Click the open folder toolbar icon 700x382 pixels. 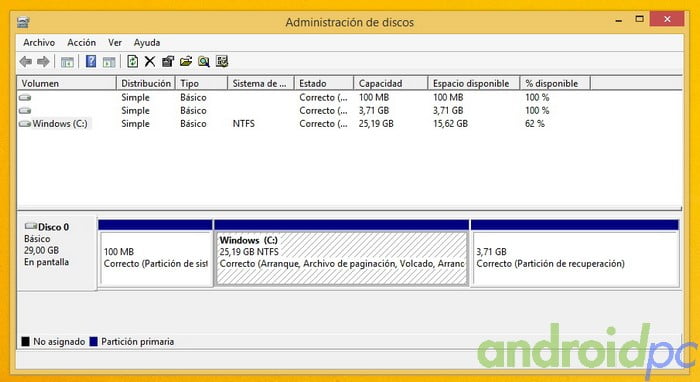pyautogui.click(x=186, y=62)
